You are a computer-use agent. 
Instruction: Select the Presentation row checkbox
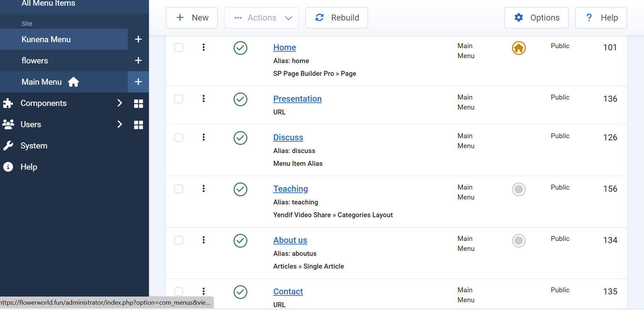pyautogui.click(x=179, y=99)
